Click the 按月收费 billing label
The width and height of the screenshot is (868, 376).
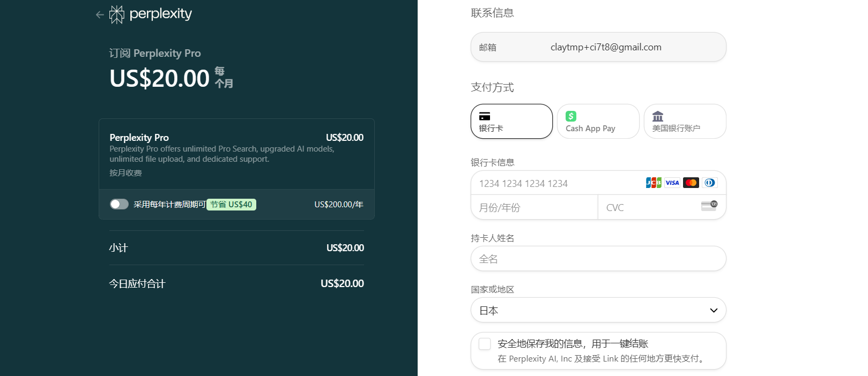pyautogui.click(x=126, y=173)
